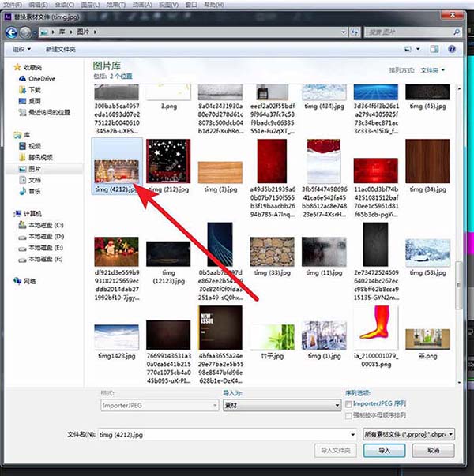474x476 pixels.
Task: Select thumbnail timg (212).jpg
Action: coord(168,166)
